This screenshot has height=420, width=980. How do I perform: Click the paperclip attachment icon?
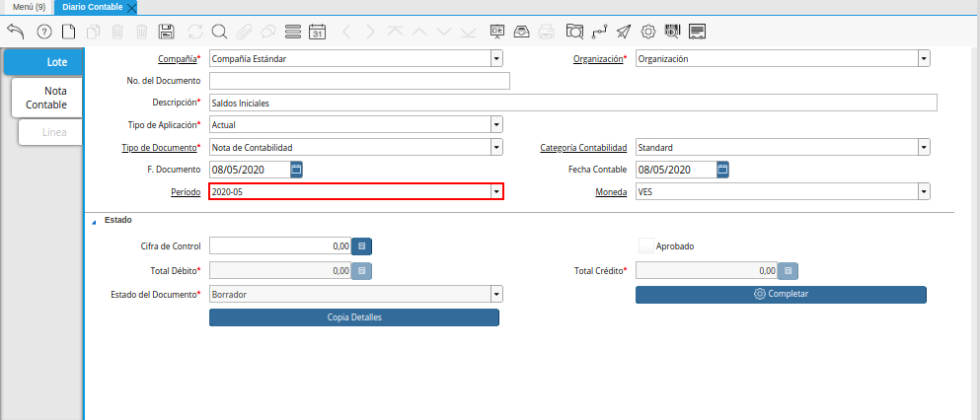click(x=244, y=32)
